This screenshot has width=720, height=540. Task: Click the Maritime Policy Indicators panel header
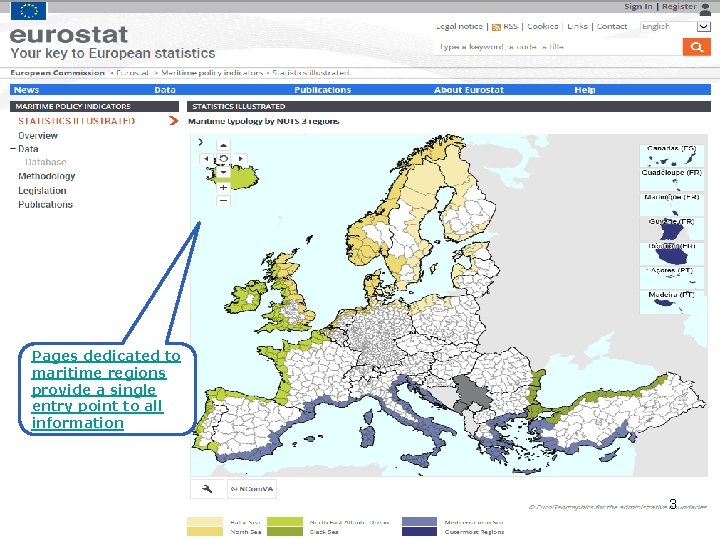95,106
